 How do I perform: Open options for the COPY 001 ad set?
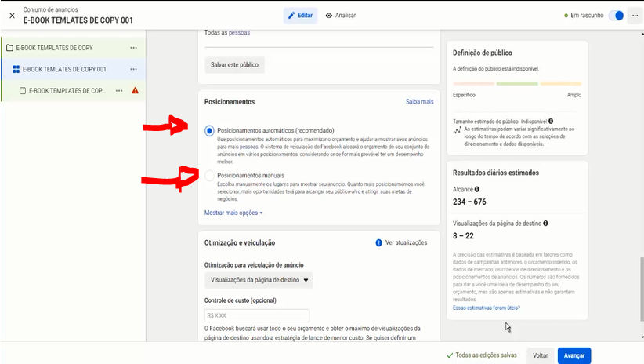click(133, 70)
